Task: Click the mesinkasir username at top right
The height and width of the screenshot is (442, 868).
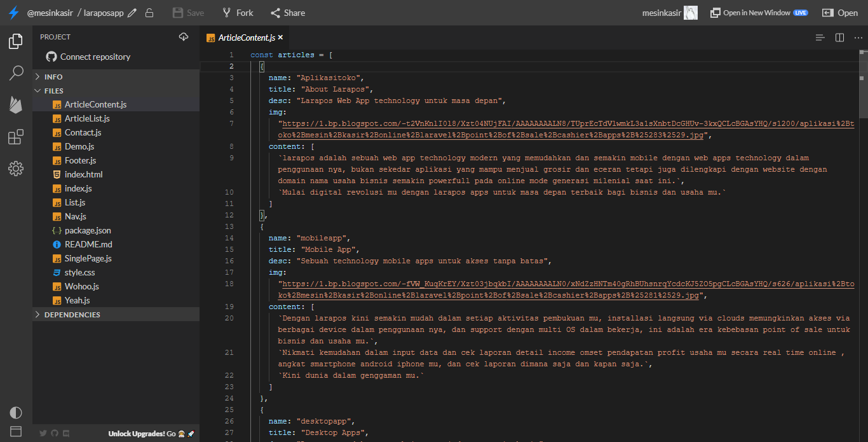Action: coord(661,13)
